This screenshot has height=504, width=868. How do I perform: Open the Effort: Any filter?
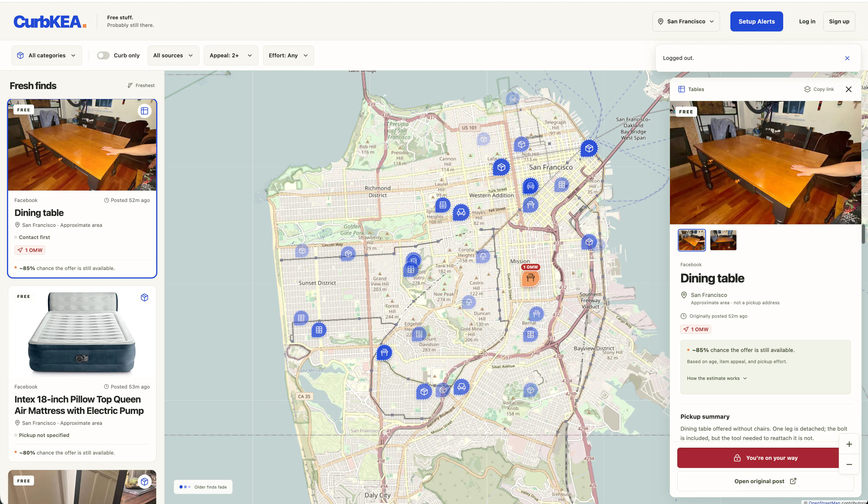coord(288,55)
